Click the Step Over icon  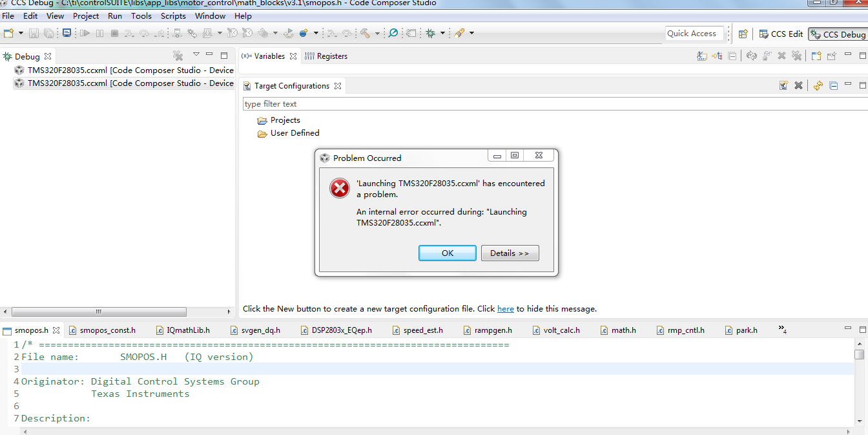[x=144, y=33]
